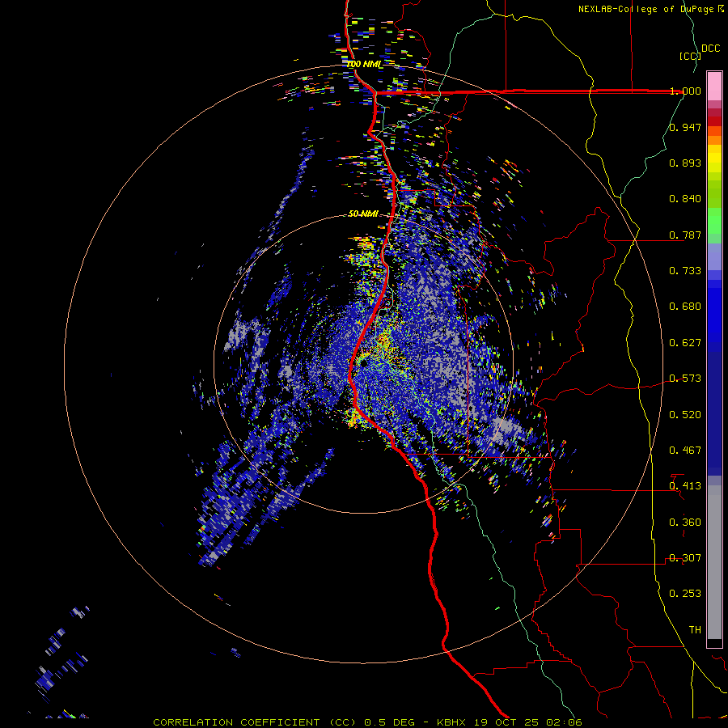Click the 100 NMI range ring label
This screenshot has height=728, width=728.
[x=366, y=64]
